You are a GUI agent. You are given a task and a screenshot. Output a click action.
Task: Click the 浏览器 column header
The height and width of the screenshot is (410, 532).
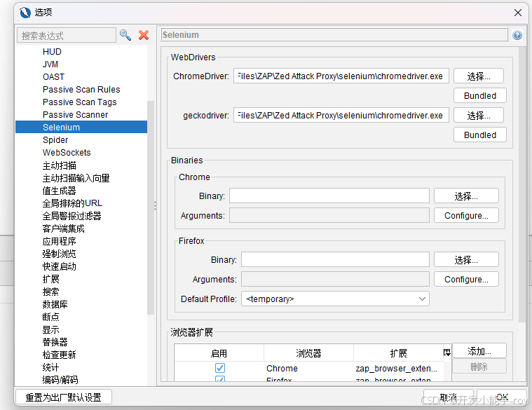[308, 353]
